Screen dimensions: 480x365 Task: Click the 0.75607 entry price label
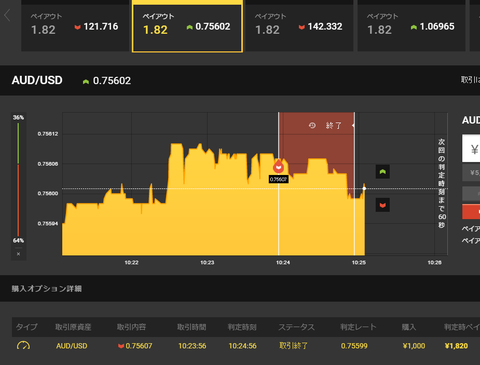(x=278, y=179)
